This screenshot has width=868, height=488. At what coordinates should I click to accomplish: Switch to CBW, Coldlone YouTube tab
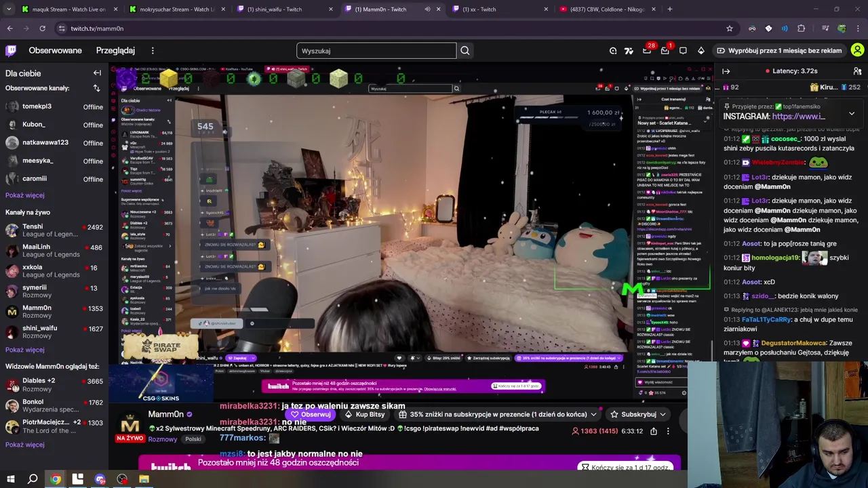[x=608, y=9]
